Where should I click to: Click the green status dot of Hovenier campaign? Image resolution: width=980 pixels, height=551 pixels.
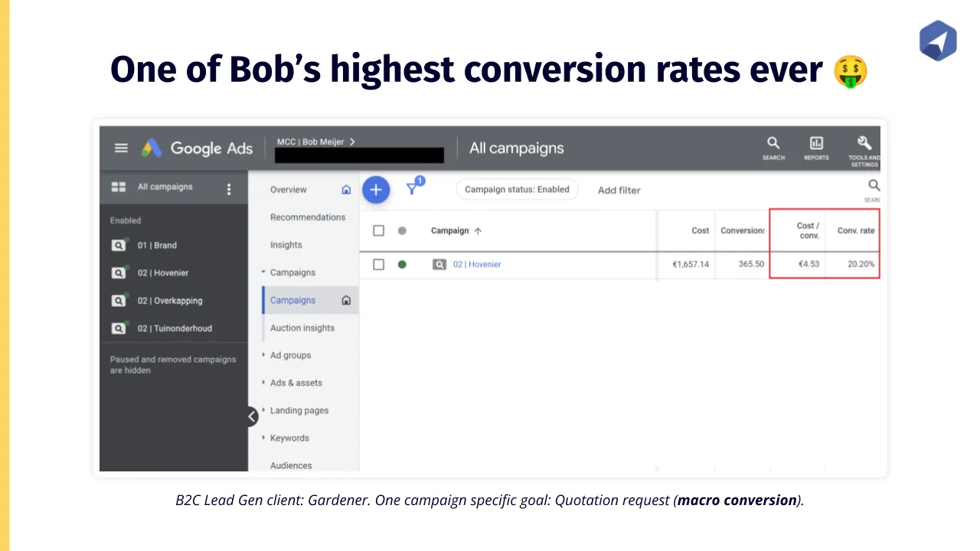(x=402, y=264)
